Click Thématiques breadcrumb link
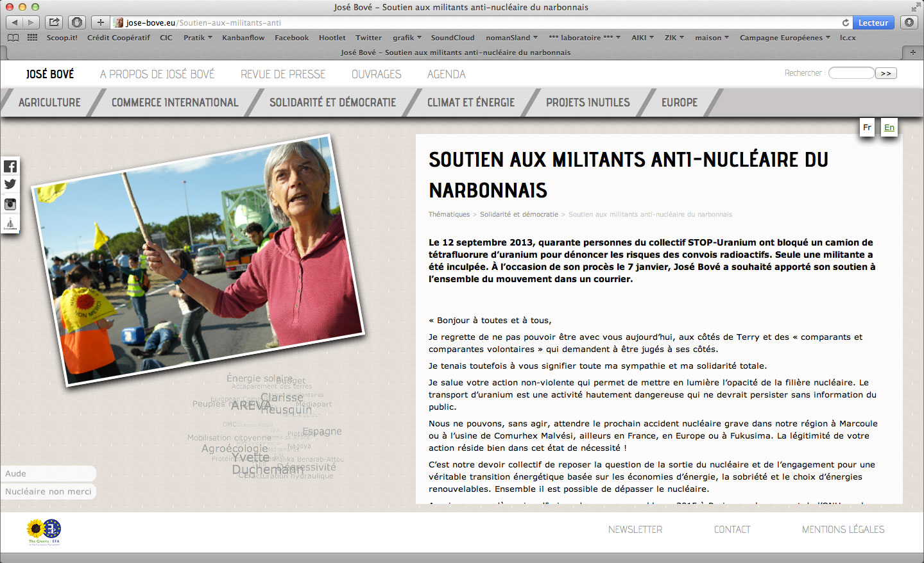Viewport: 924px width, 563px height. [x=449, y=214]
